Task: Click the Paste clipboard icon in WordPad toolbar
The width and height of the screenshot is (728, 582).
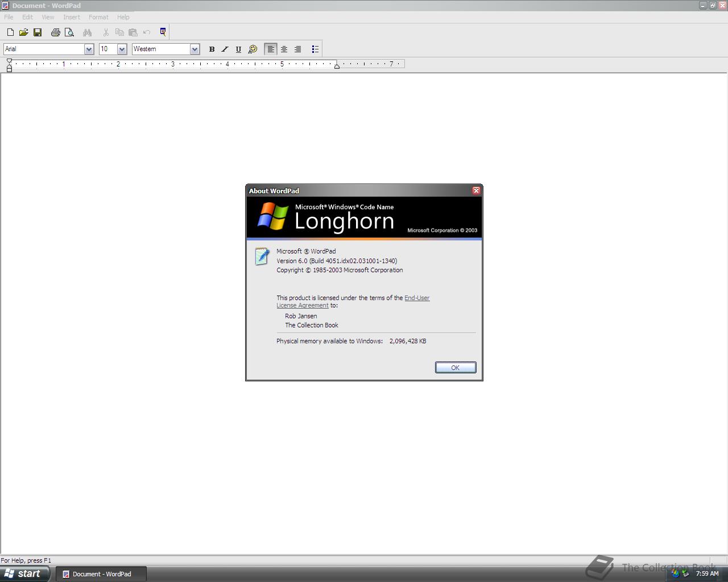Action: (x=133, y=32)
